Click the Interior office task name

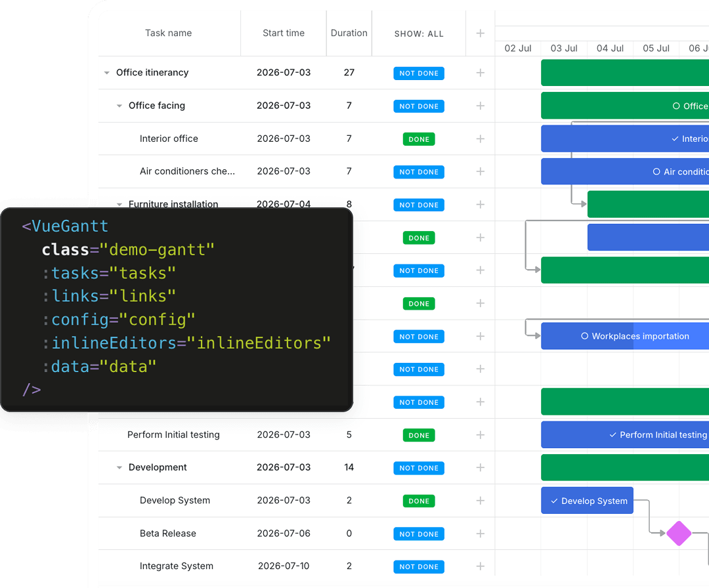pyautogui.click(x=169, y=138)
